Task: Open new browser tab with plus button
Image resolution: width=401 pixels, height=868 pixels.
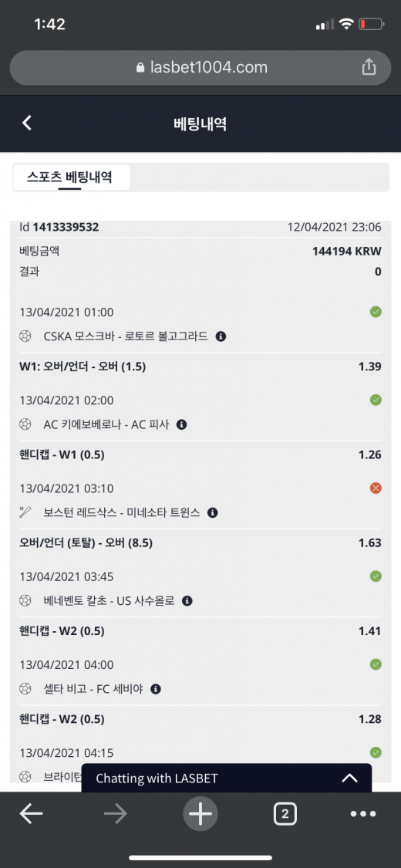Action: (x=200, y=814)
